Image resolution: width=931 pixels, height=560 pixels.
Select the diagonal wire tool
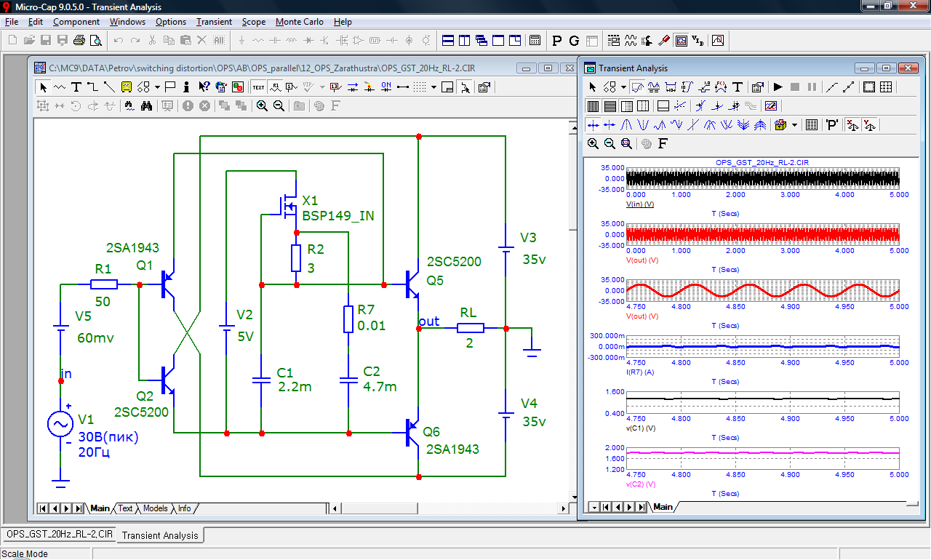point(109,87)
